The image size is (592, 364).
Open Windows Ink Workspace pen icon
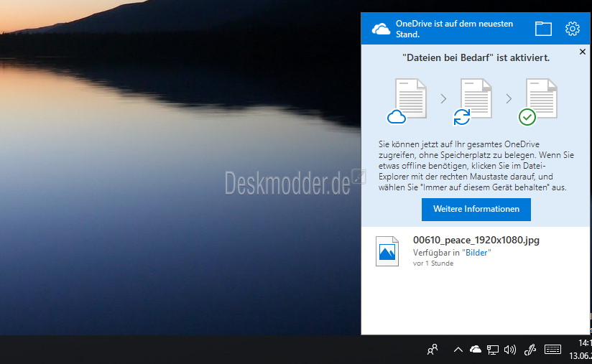tap(530, 350)
